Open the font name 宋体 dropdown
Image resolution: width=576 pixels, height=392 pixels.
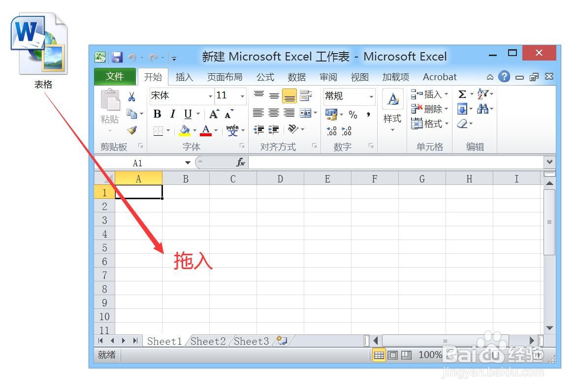point(210,96)
